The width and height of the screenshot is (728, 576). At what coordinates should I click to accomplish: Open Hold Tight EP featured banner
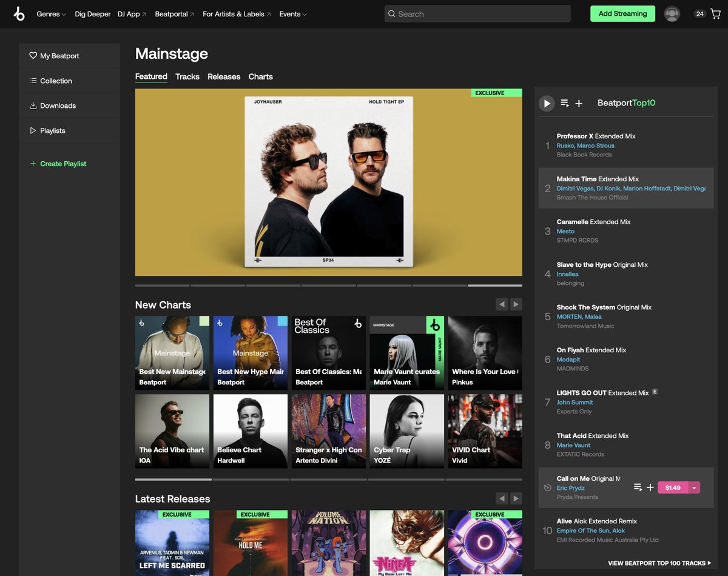tap(328, 183)
